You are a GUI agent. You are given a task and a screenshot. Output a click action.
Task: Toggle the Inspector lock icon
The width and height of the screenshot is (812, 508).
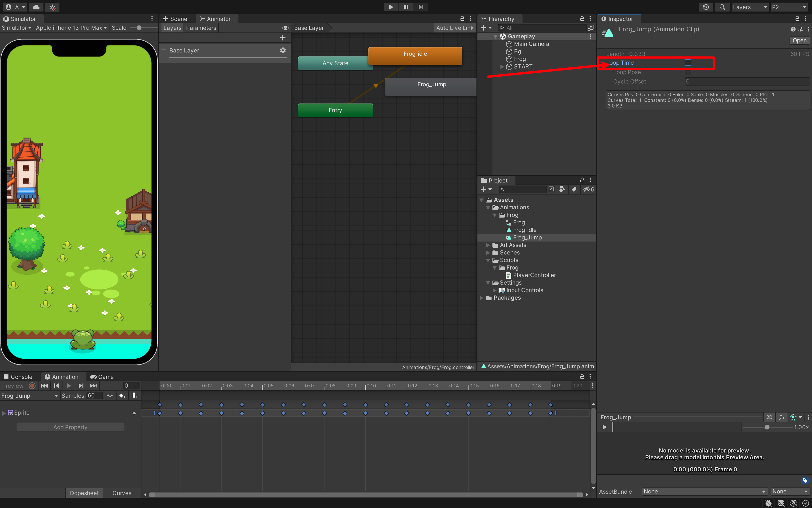click(797, 19)
